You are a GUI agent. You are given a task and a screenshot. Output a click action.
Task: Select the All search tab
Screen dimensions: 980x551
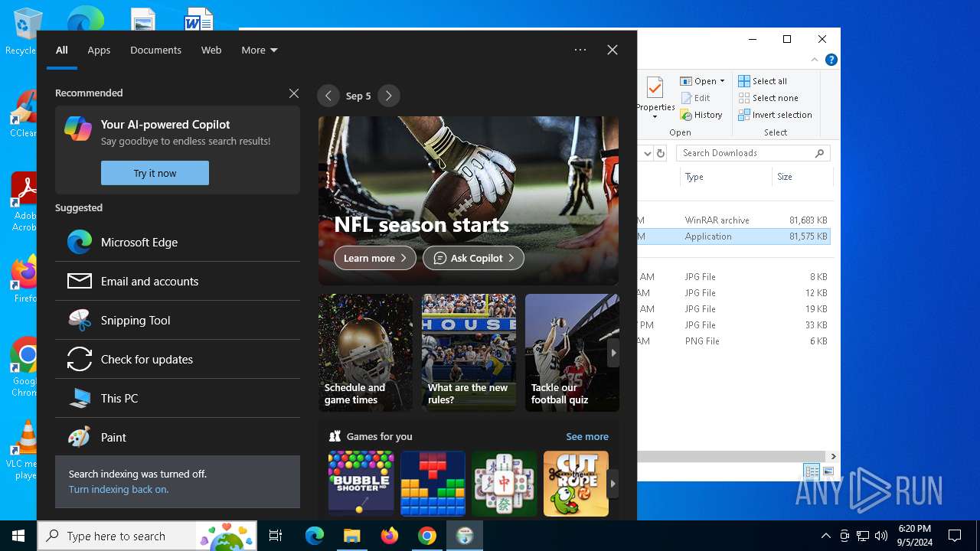62,50
